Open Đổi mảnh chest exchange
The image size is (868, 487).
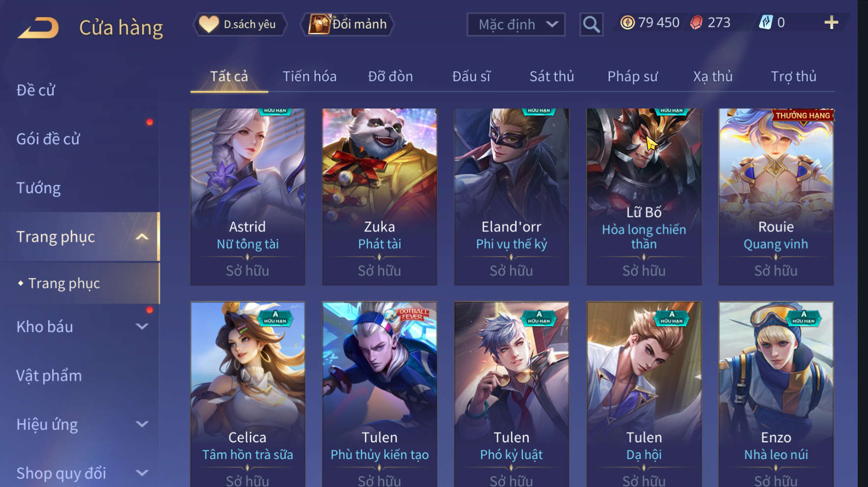[x=347, y=24]
